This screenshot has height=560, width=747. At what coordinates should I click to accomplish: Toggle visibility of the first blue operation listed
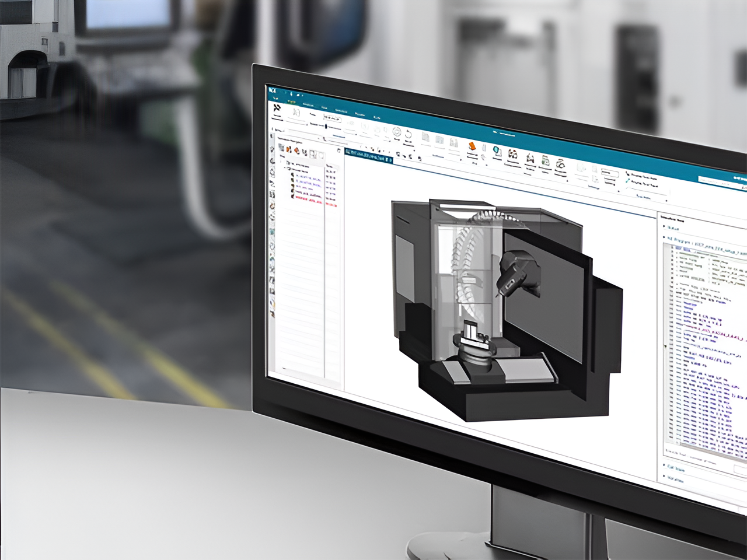click(x=292, y=175)
